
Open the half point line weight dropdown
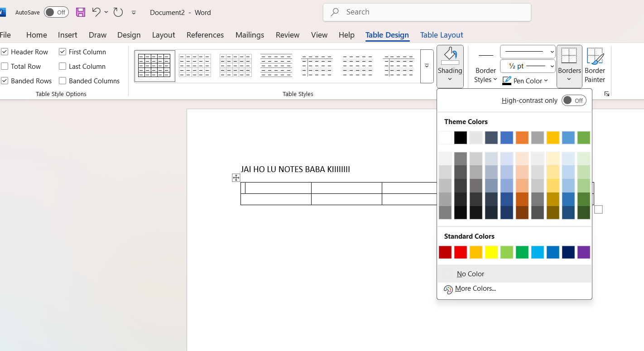coord(528,66)
